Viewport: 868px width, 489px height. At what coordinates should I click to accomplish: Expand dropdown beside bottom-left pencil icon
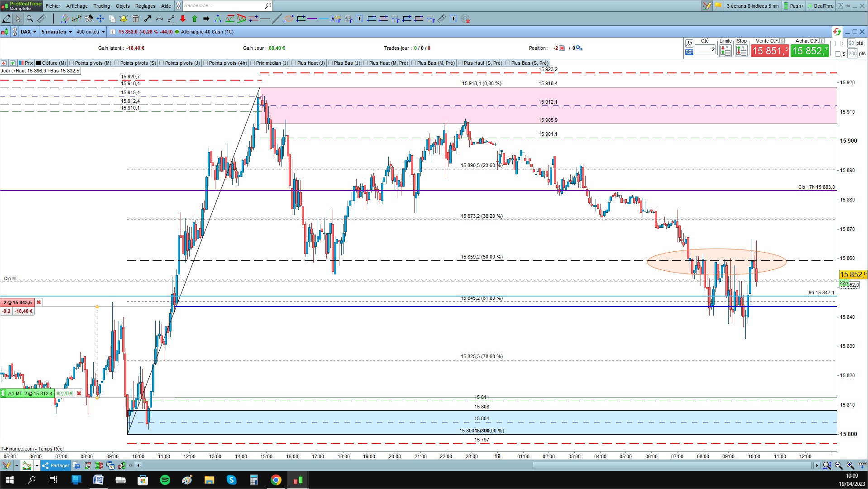point(16,465)
